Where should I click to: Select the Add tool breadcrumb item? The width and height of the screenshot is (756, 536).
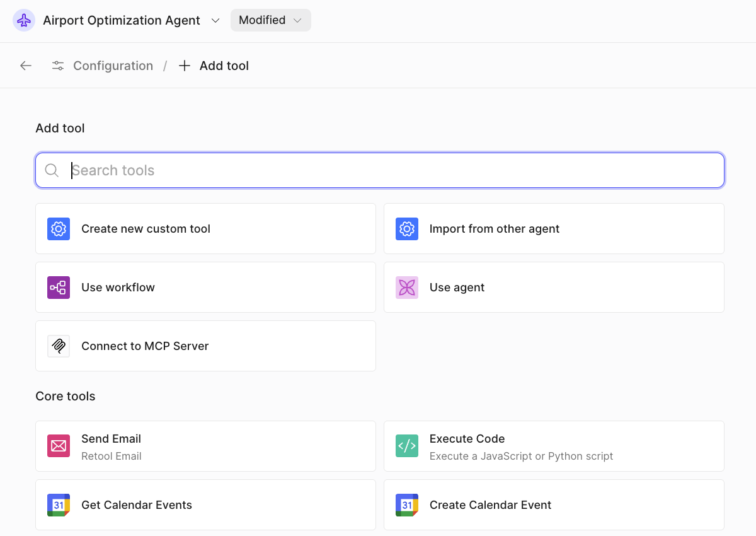coord(224,65)
